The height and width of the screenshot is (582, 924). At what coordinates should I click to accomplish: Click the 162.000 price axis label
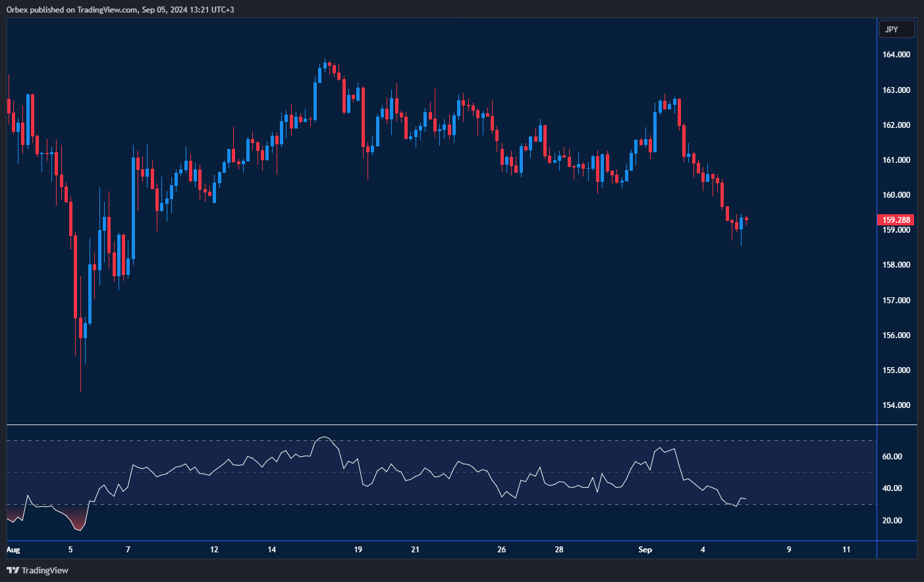(x=896, y=125)
